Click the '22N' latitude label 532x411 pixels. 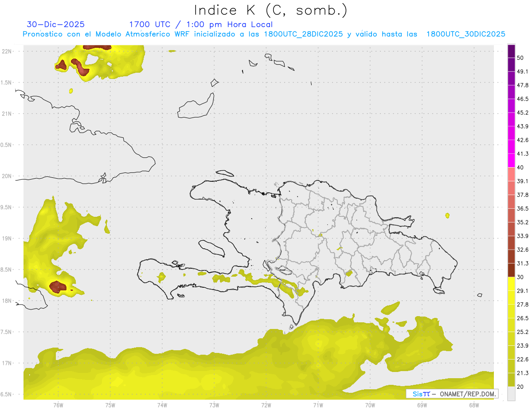(7, 51)
